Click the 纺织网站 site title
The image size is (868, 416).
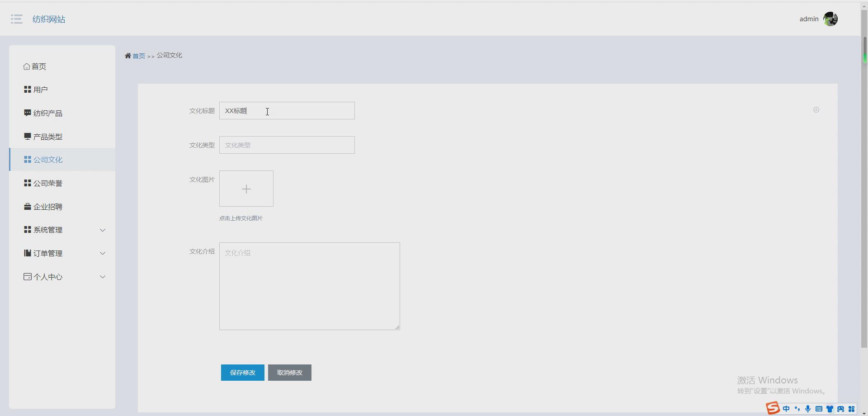pos(49,19)
